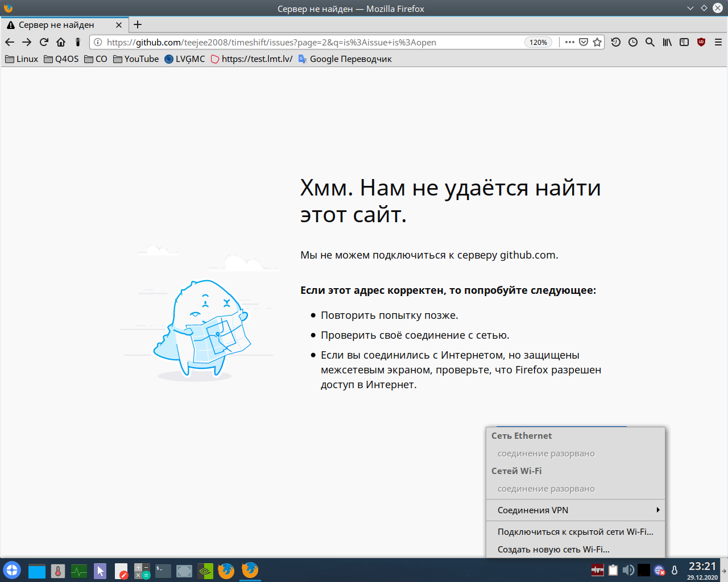
Task: Show site information icon in address bar
Action: [98, 42]
